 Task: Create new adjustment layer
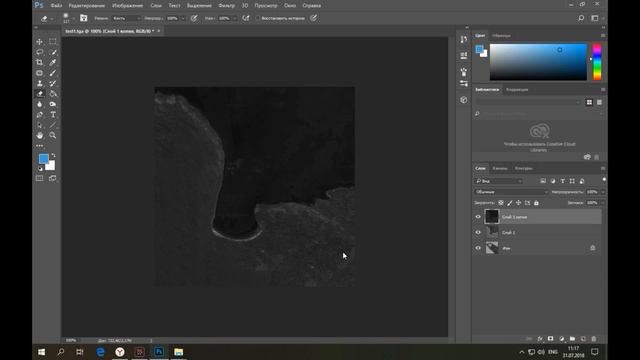562,339
